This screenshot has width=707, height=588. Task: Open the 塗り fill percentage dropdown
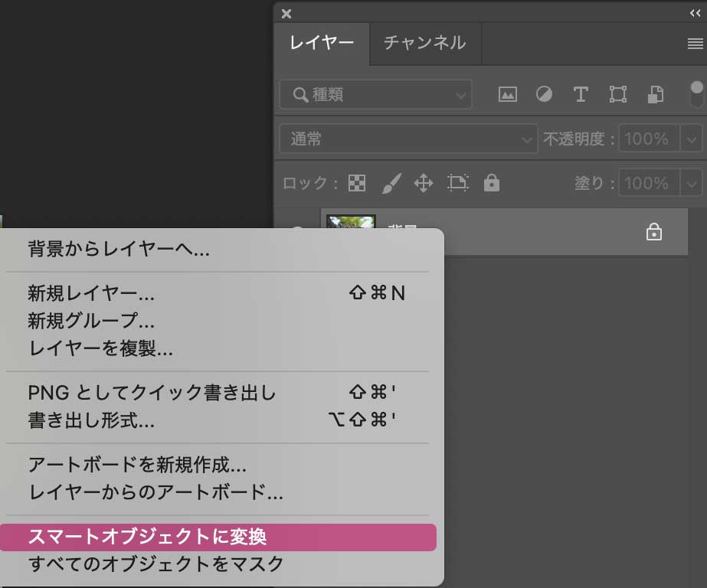coord(692,183)
